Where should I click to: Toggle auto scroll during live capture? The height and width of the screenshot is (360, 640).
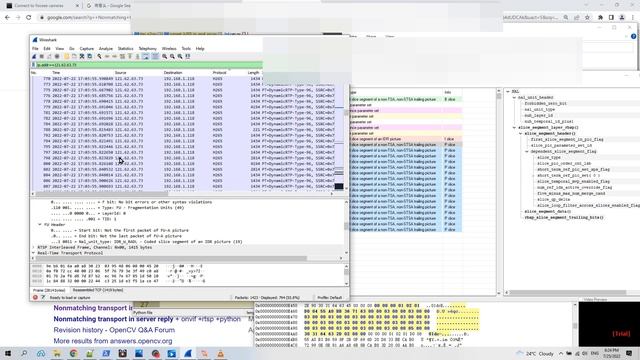tap(146, 56)
